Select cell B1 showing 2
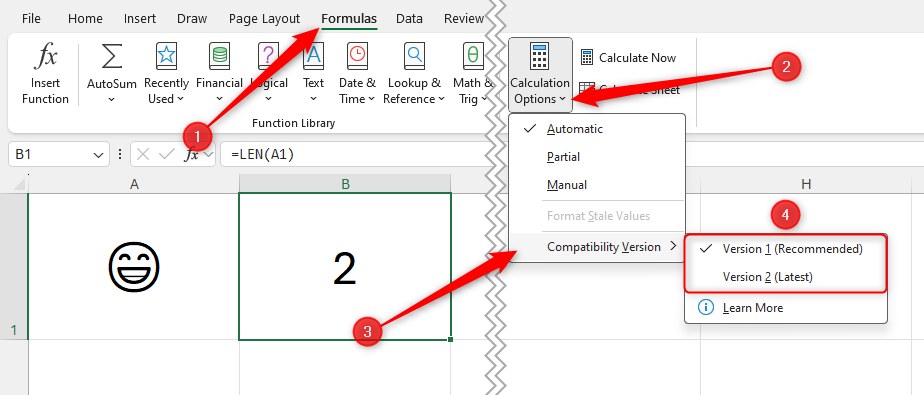This screenshot has height=395, width=924. point(345,266)
